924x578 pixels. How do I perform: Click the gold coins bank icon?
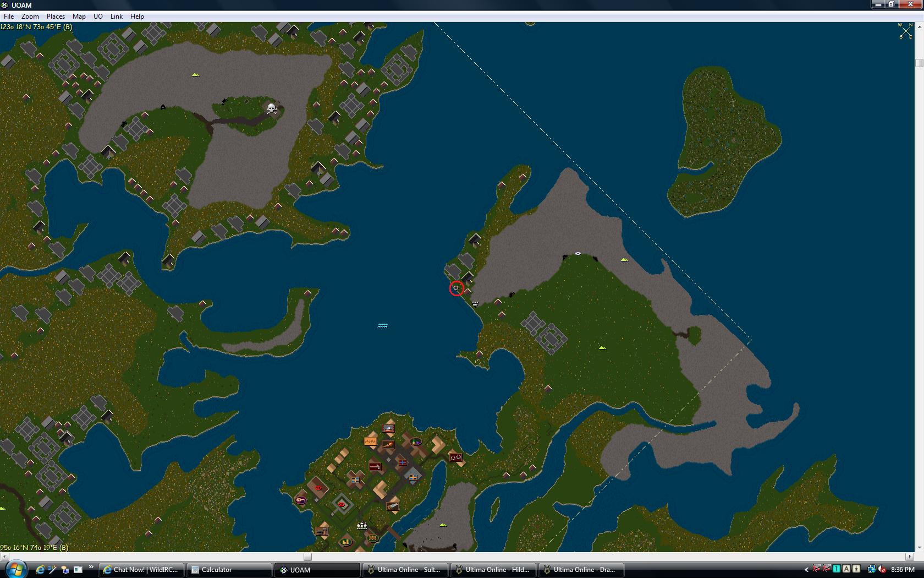(346, 542)
